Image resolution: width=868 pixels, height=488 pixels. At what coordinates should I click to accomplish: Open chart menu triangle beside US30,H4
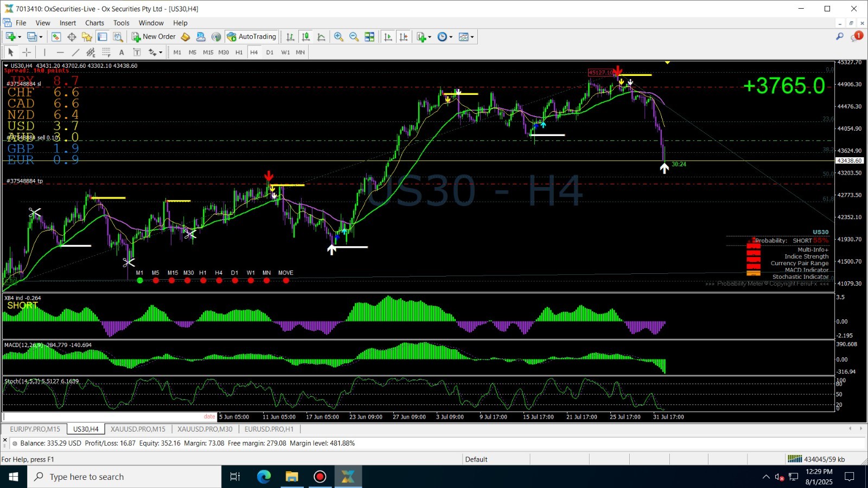click(6, 66)
